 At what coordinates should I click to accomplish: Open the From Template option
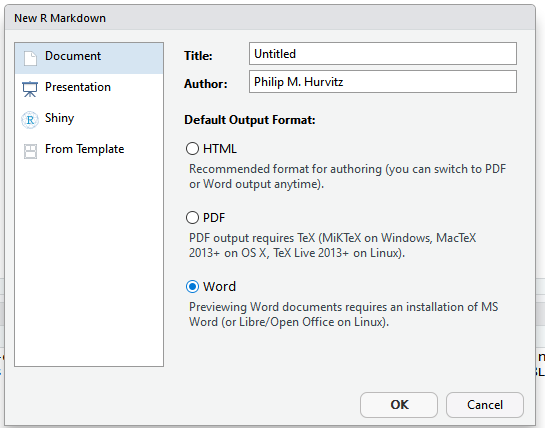89,151
